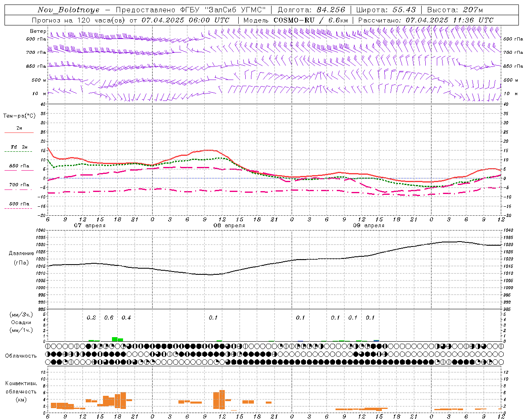
Task: Click the 07 апреля date label
Action: pos(89,226)
